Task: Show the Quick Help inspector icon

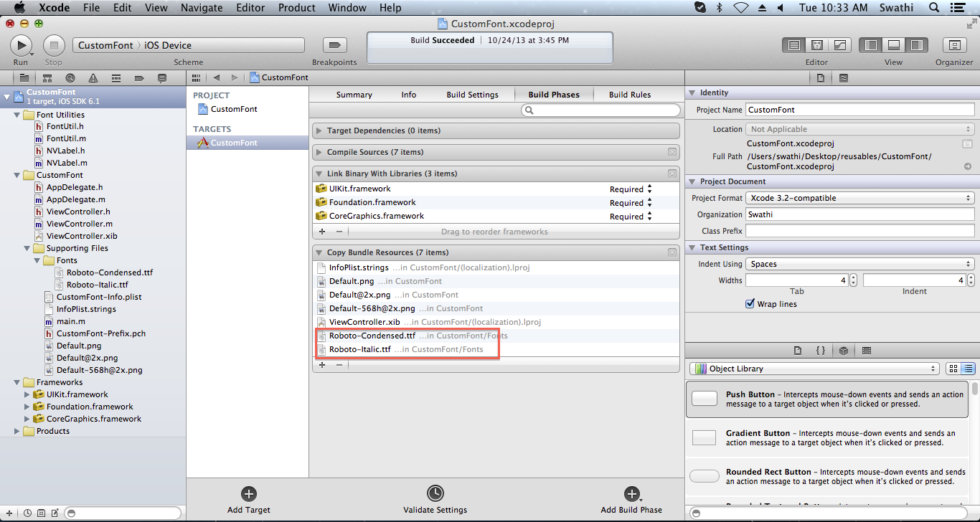Action: 844,77
